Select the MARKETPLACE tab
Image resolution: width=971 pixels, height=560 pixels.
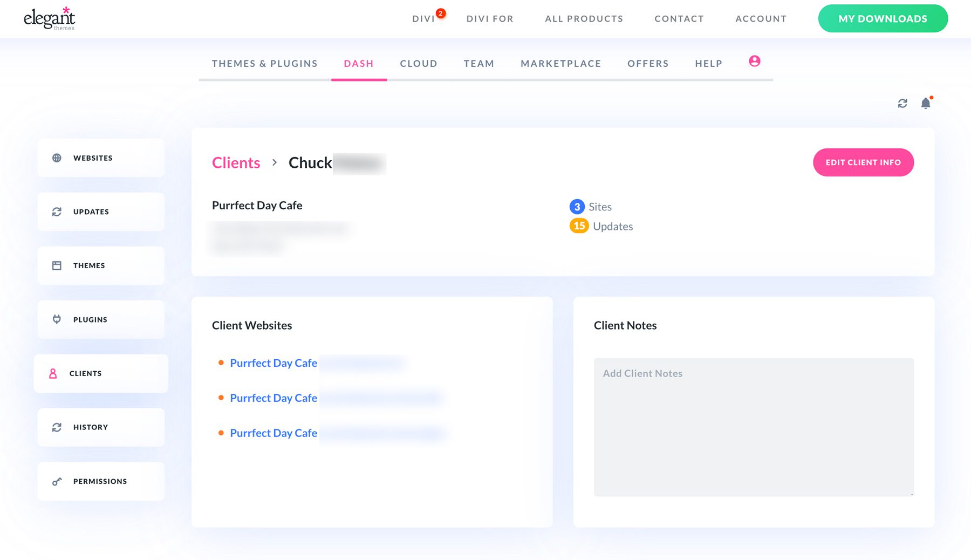(x=560, y=63)
